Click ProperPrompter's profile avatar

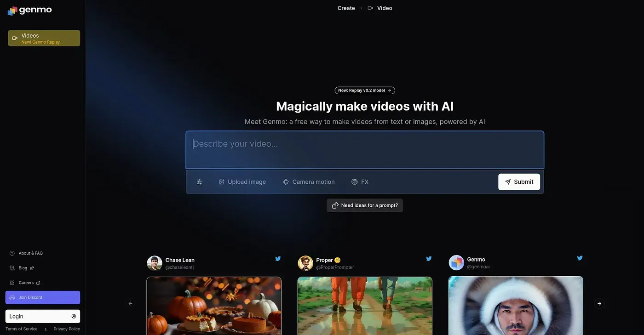click(305, 263)
